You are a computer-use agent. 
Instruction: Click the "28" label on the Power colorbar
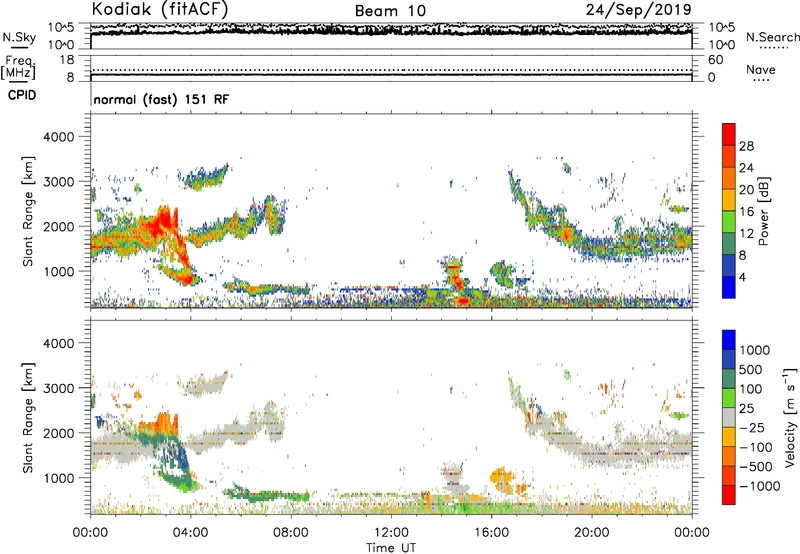[x=746, y=146]
